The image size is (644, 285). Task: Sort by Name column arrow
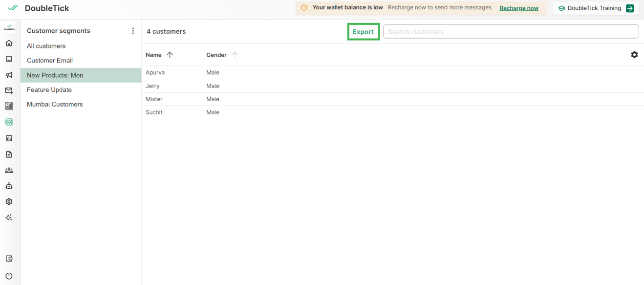(170, 55)
